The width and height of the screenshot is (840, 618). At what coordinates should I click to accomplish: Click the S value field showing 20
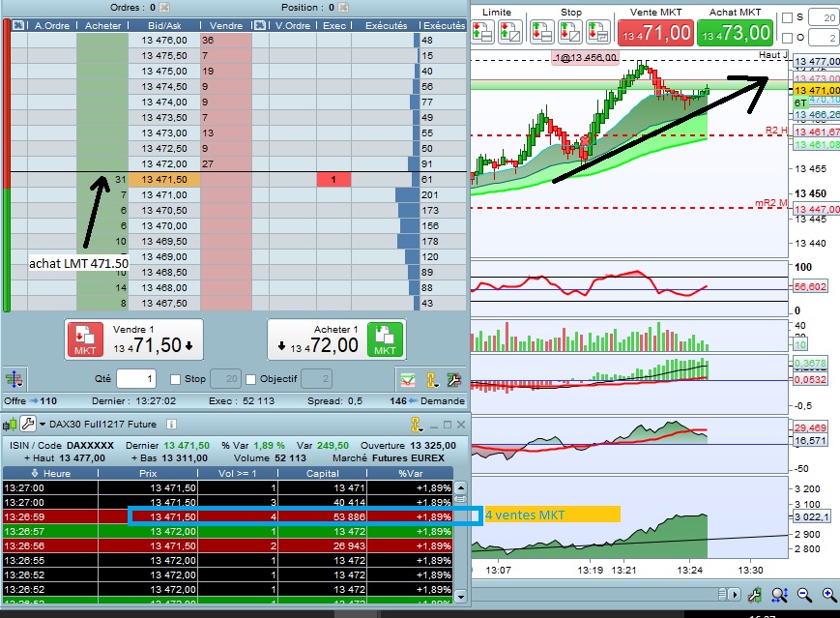pos(824,17)
